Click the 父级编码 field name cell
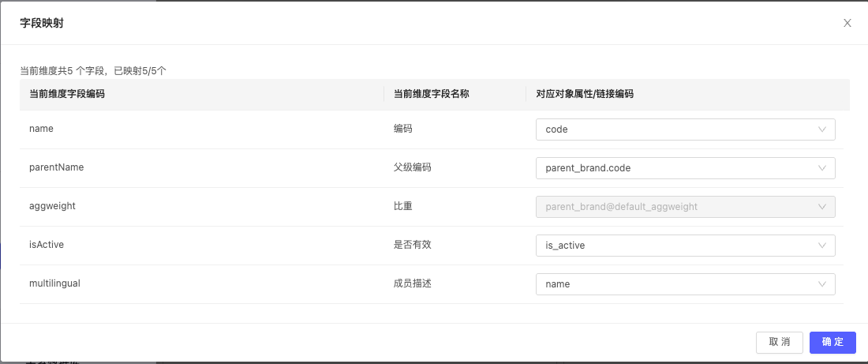Screen dimensions: 868x364 pyautogui.click(x=413, y=168)
